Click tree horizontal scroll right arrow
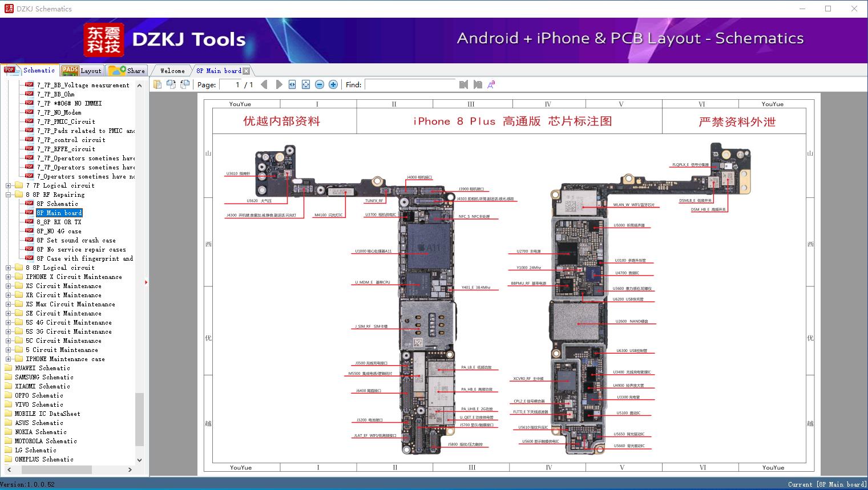Viewport: 868px width, 490px height. coord(130,469)
